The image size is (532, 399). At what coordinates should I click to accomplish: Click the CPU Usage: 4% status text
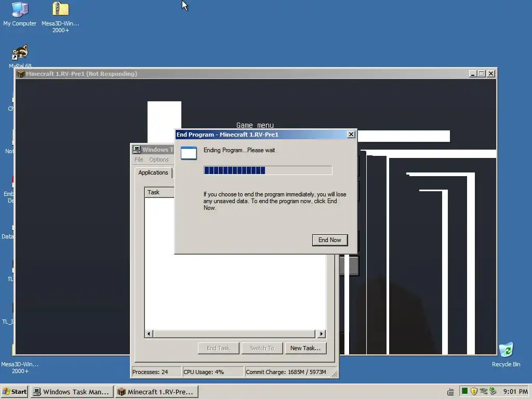click(x=204, y=372)
